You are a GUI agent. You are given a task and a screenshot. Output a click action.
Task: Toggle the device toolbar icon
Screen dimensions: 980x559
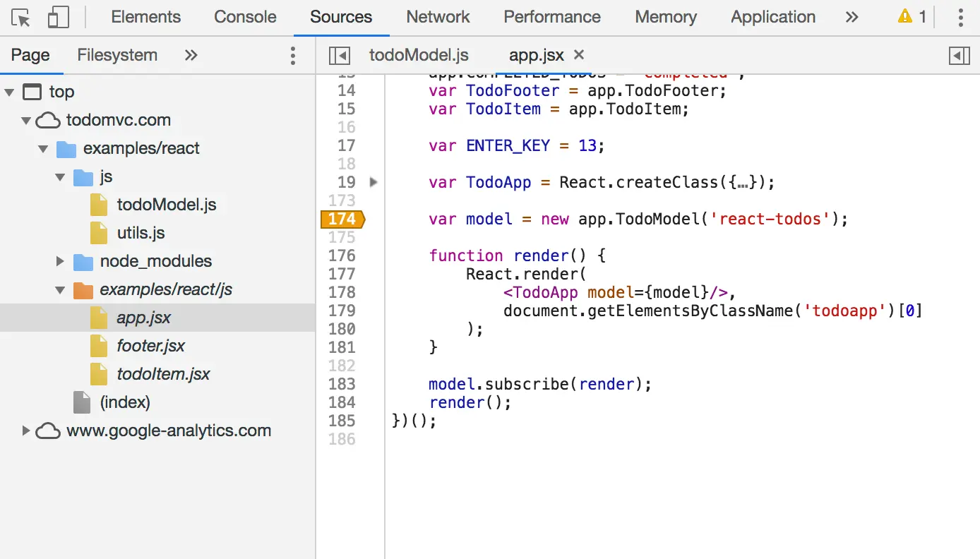(x=58, y=17)
